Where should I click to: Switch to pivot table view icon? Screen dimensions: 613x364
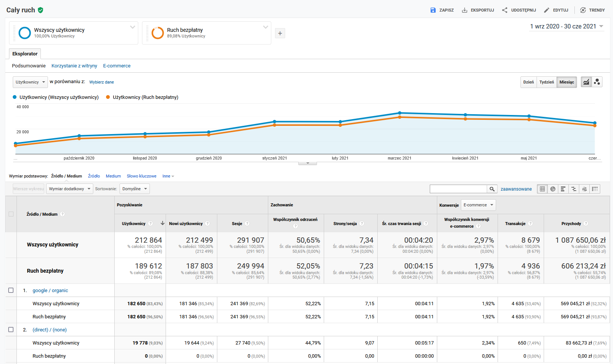pos(595,189)
